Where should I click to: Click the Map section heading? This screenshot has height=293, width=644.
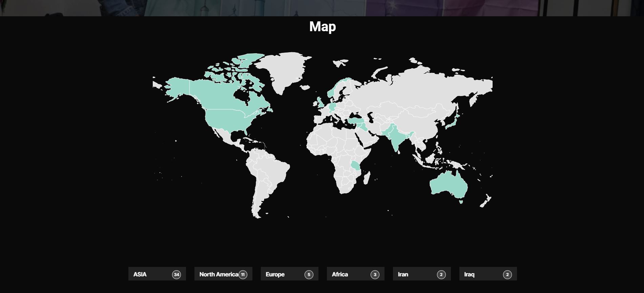point(323,26)
